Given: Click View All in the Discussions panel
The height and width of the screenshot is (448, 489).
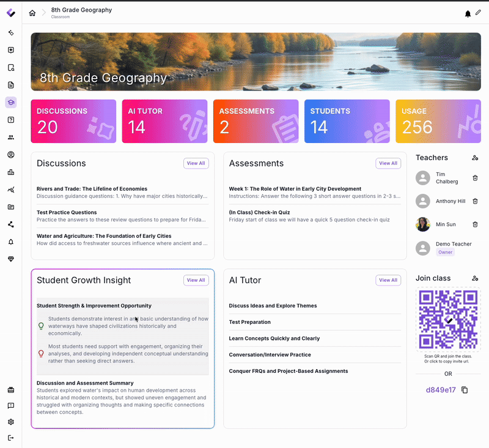Looking at the screenshot, I should click(x=196, y=163).
